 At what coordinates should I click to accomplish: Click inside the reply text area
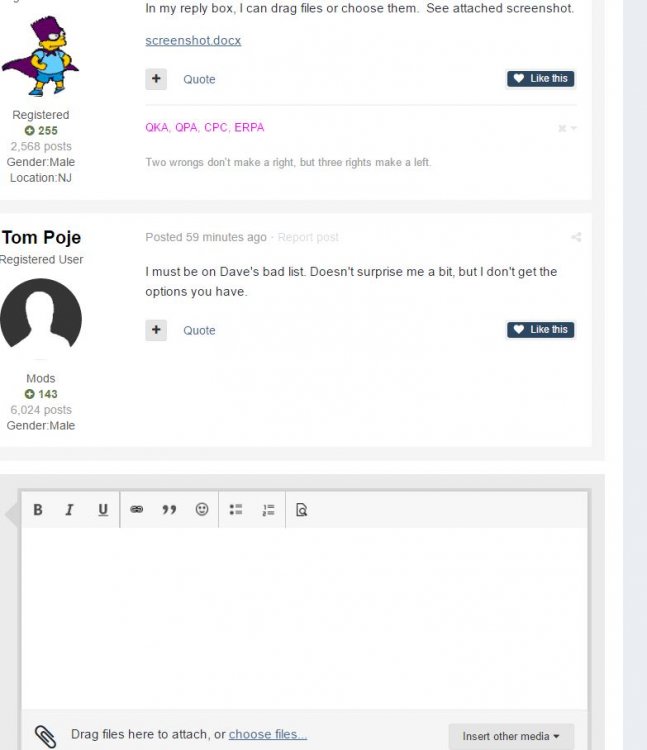[x=304, y=615]
